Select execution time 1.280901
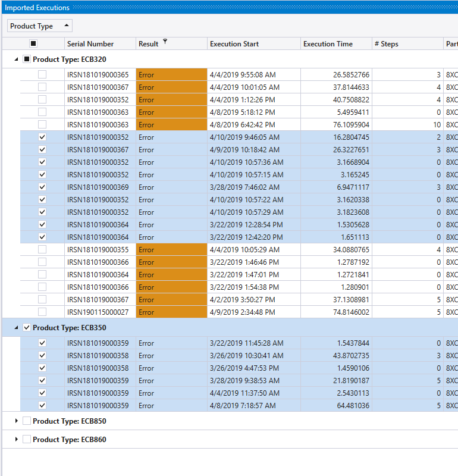458x476 pixels. pos(355,287)
